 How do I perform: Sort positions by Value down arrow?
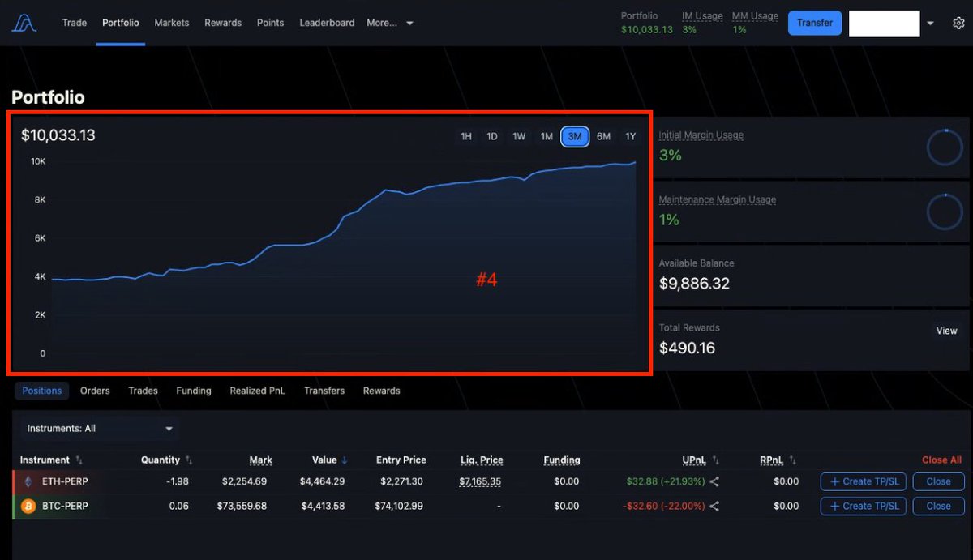pos(345,460)
